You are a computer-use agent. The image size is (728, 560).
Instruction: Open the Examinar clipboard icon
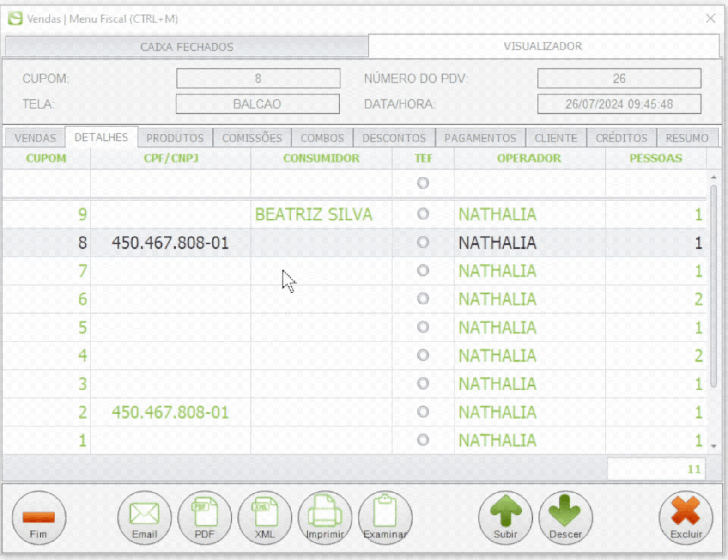pos(385,517)
